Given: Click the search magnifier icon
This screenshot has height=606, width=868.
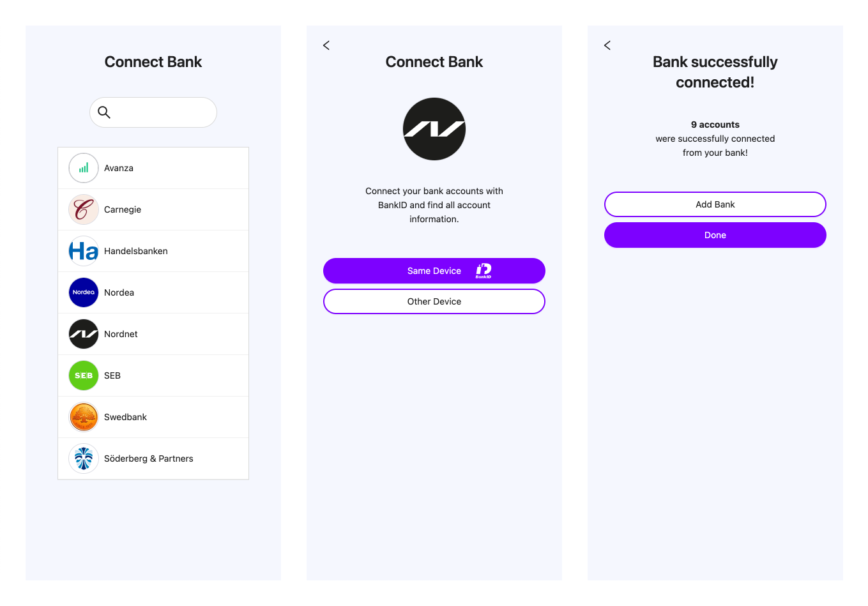Looking at the screenshot, I should (104, 112).
